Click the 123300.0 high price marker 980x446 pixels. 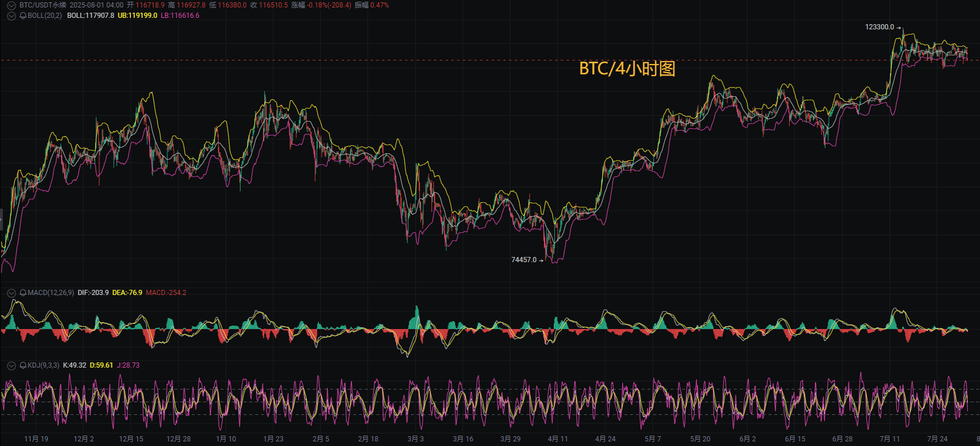880,27
